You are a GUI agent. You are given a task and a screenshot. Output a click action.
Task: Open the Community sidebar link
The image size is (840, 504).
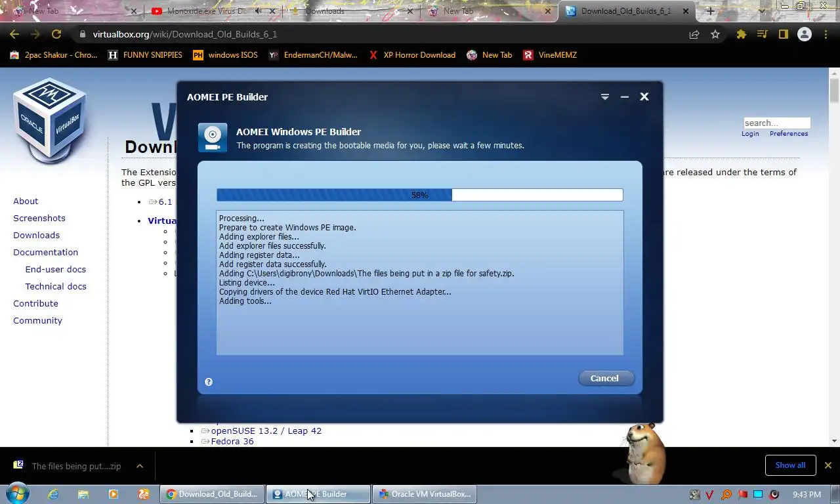click(x=37, y=320)
